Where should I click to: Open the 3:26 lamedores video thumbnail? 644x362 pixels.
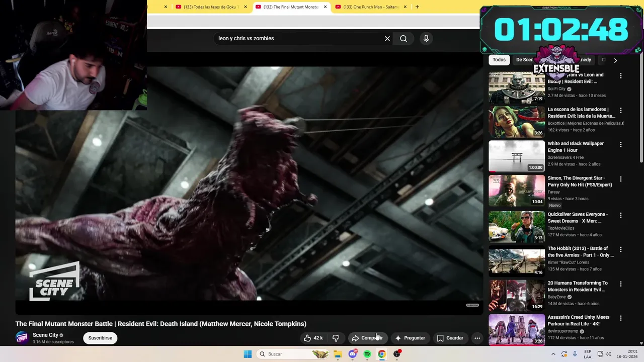click(517, 122)
